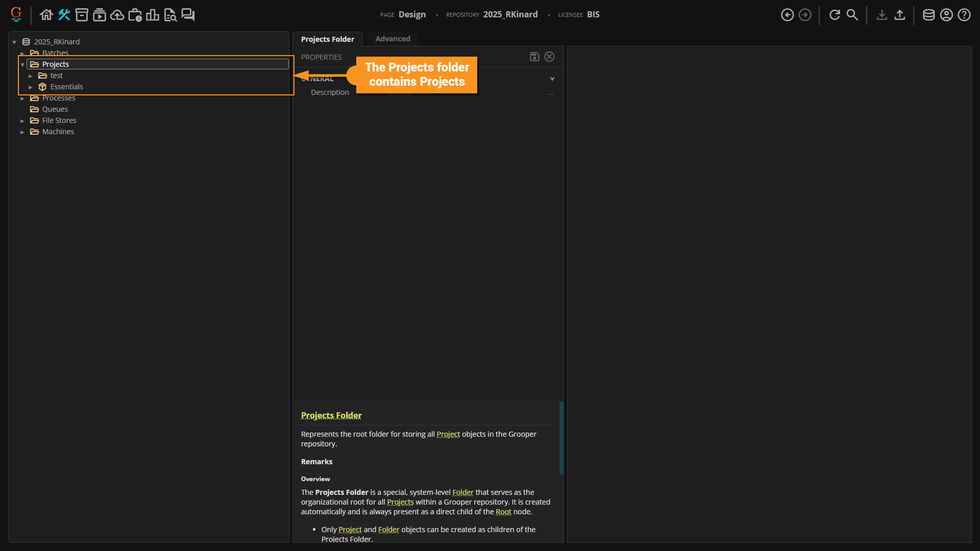Click the upload arrow icon
Screen dimensions: 980x551
pyautogui.click(x=900, y=15)
